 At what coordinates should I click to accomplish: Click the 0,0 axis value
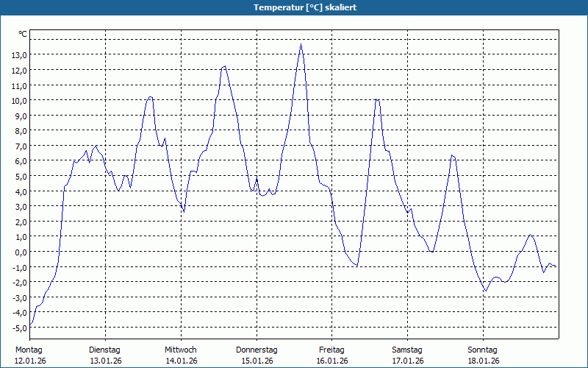(x=21, y=252)
